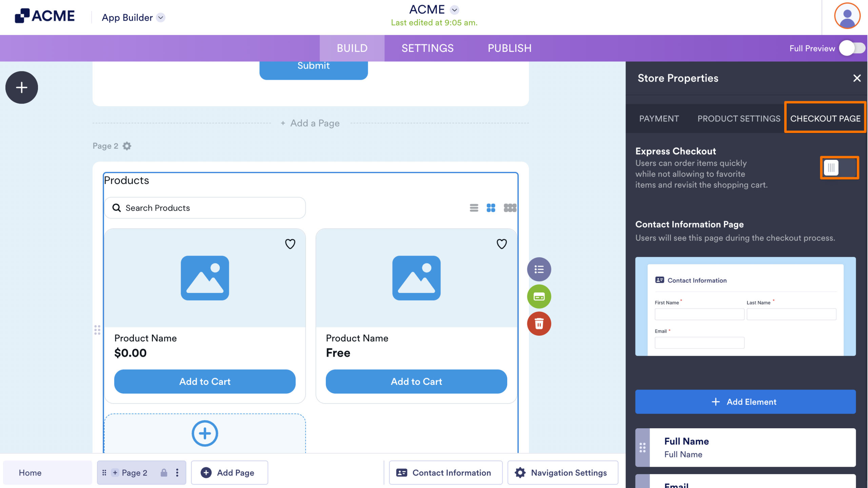Favorite the Free product heart icon
868x488 pixels.
501,244
